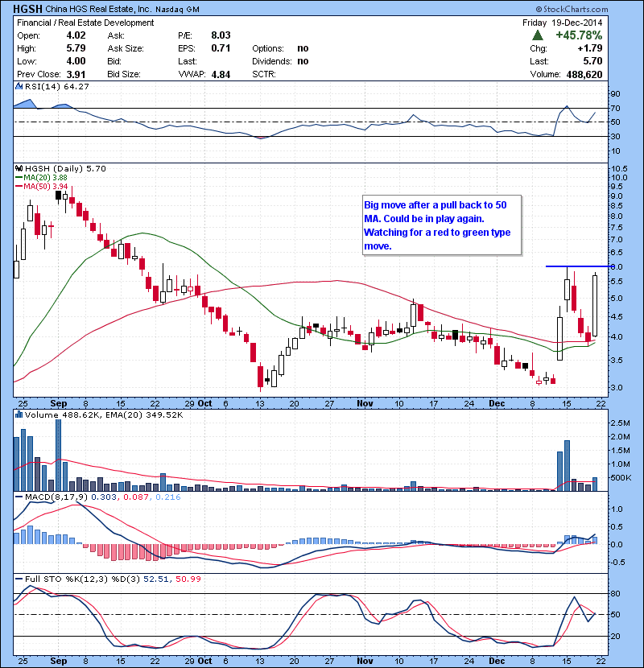Click the 500K volume axis label
Image resolution: width=644 pixels, height=668 pixels.
tap(621, 478)
